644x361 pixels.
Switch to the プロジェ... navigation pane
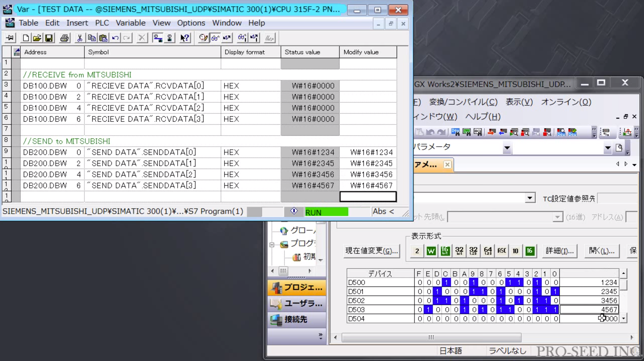click(x=297, y=287)
